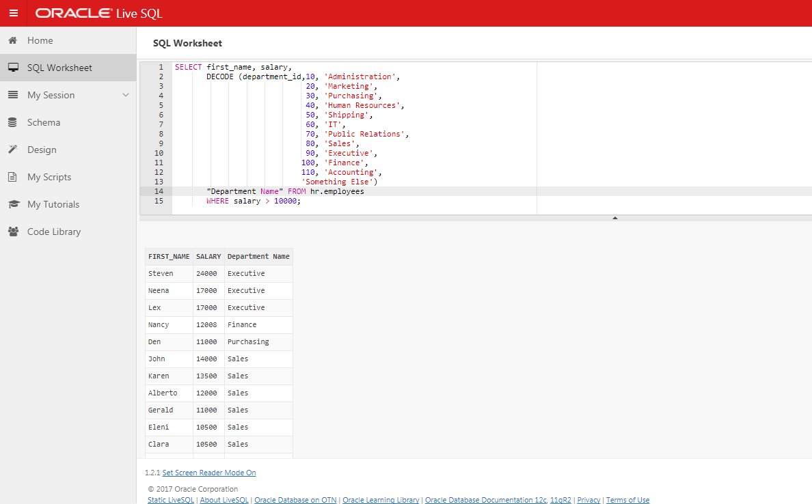Click the John cell in results

(x=169, y=359)
